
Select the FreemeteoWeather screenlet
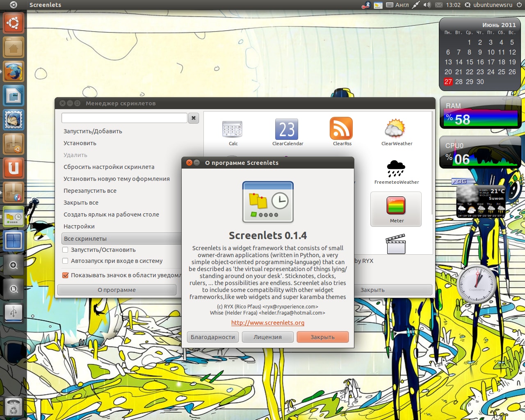click(x=396, y=172)
